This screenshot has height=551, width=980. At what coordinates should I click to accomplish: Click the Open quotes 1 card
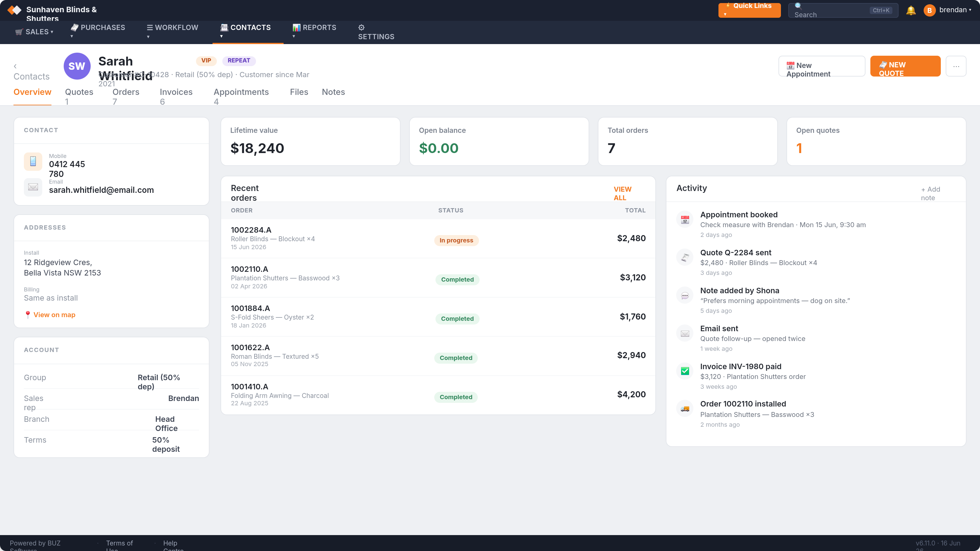click(x=876, y=141)
